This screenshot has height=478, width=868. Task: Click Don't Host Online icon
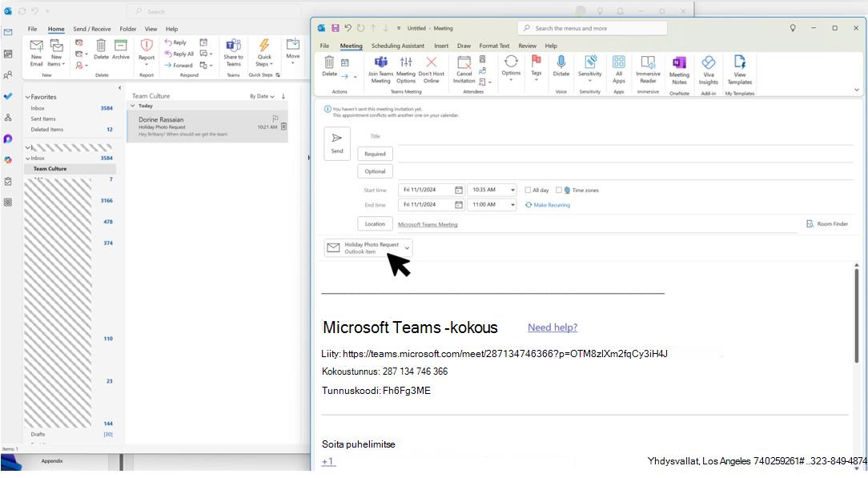[x=432, y=69]
